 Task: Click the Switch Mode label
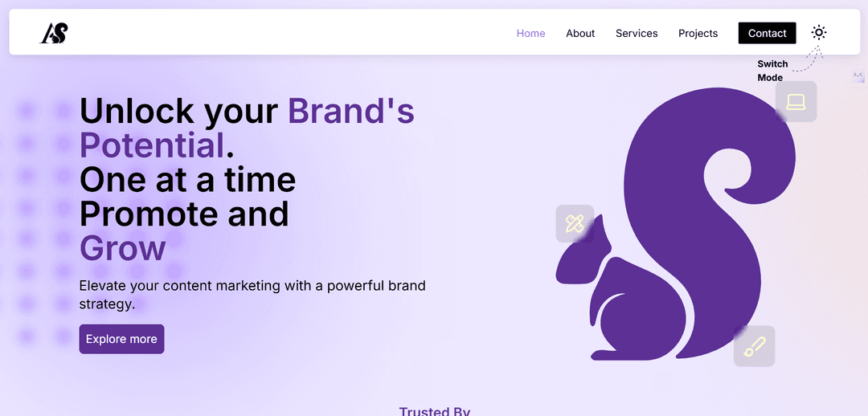click(772, 71)
